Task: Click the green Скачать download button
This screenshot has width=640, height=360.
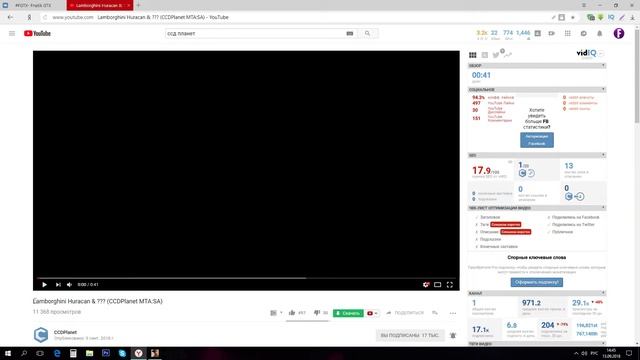Action: point(348,313)
